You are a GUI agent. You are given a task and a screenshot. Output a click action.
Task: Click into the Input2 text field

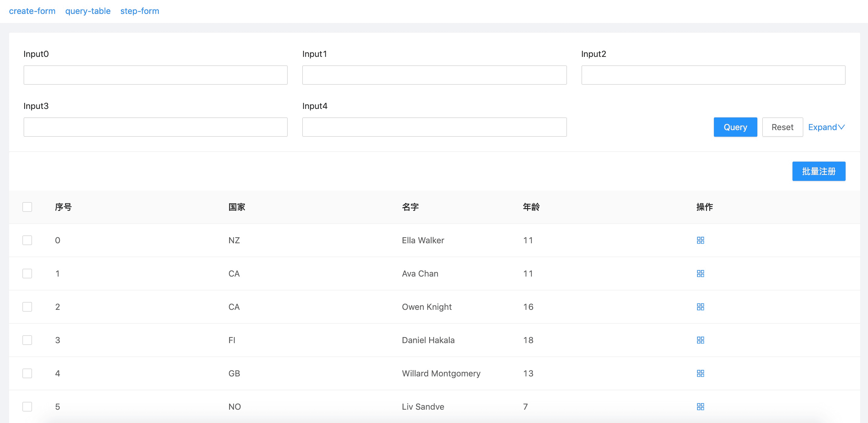[713, 75]
